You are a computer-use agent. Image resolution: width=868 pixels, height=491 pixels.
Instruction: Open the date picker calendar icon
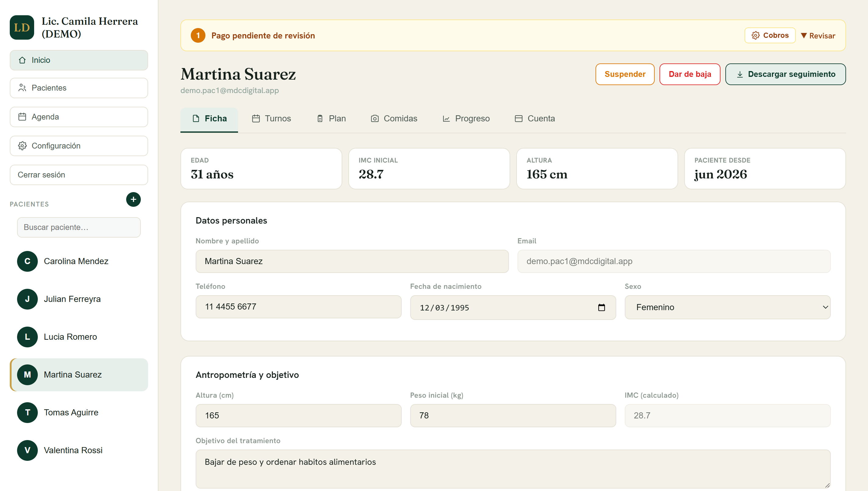[x=601, y=307]
